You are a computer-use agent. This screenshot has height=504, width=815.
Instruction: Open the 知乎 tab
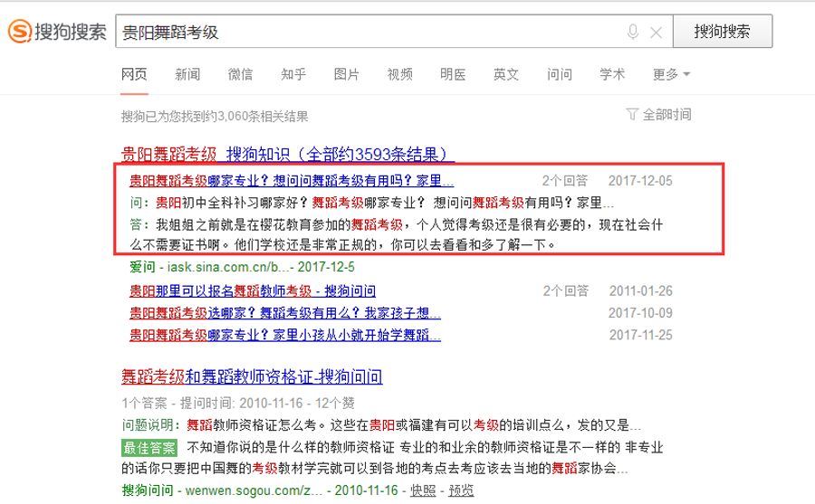tap(293, 74)
